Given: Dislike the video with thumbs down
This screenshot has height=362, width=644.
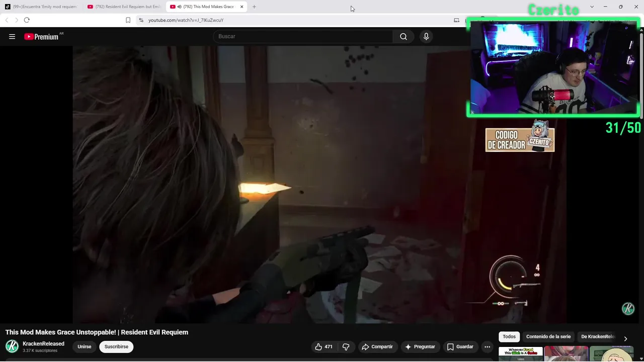Looking at the screenshot, I should (346, 346).
